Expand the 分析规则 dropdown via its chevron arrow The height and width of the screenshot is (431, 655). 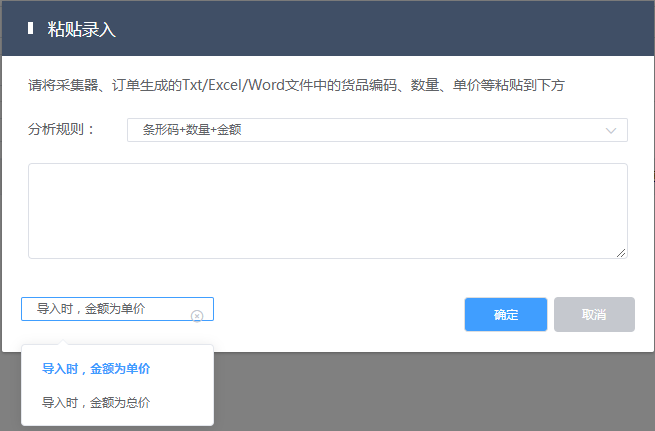click(611, 131)
